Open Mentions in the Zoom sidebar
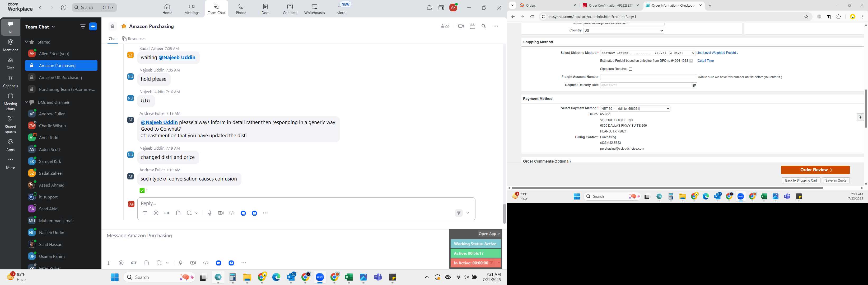868x285 pixels. 11,45
